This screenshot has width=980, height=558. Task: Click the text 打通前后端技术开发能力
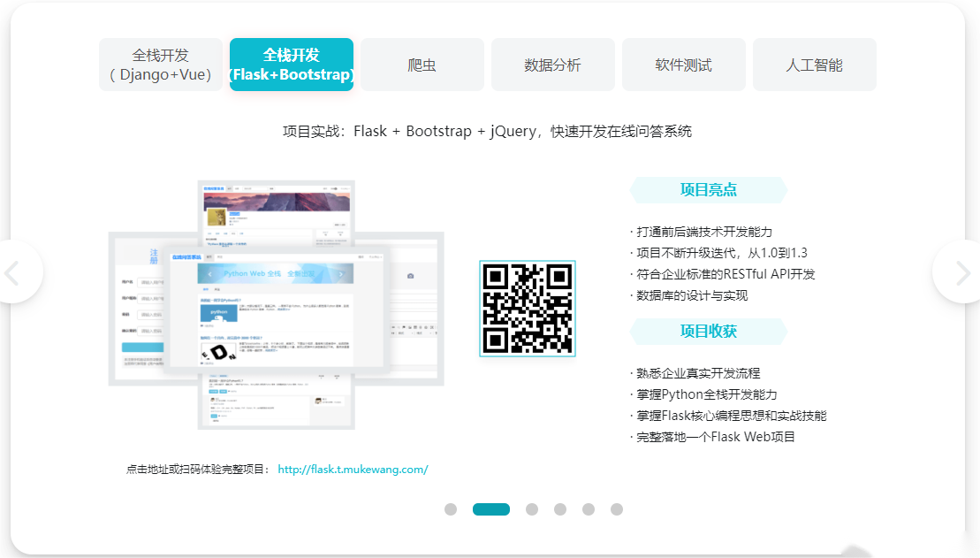[704, 232]
